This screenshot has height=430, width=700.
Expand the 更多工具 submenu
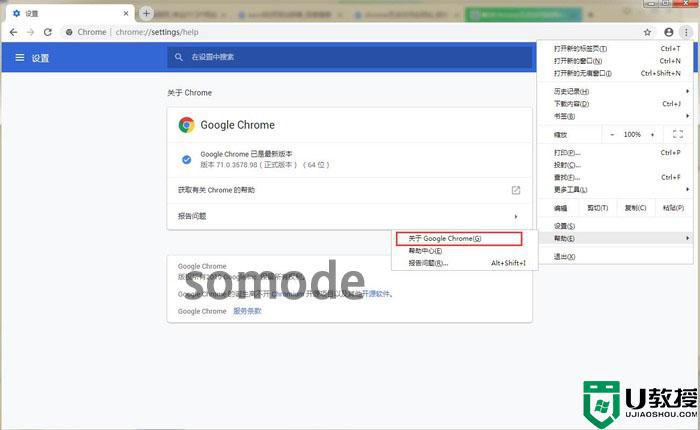tap(616, 190)
